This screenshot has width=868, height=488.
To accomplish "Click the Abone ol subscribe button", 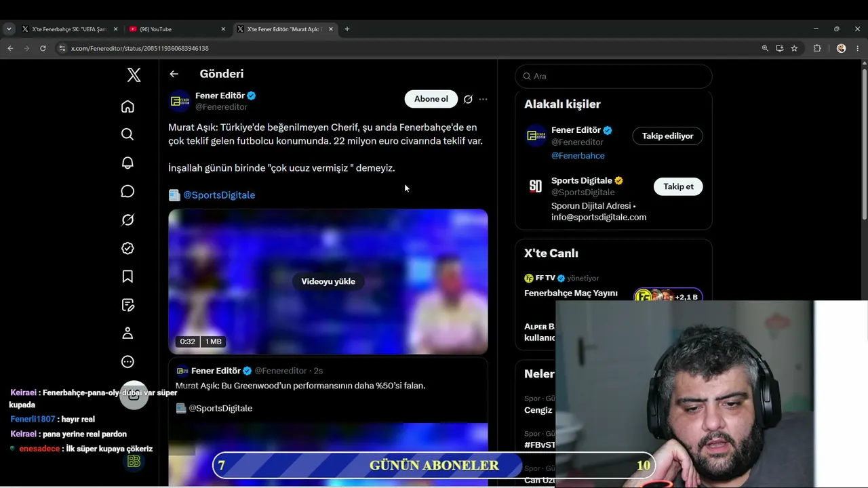I will click(431, 99).
